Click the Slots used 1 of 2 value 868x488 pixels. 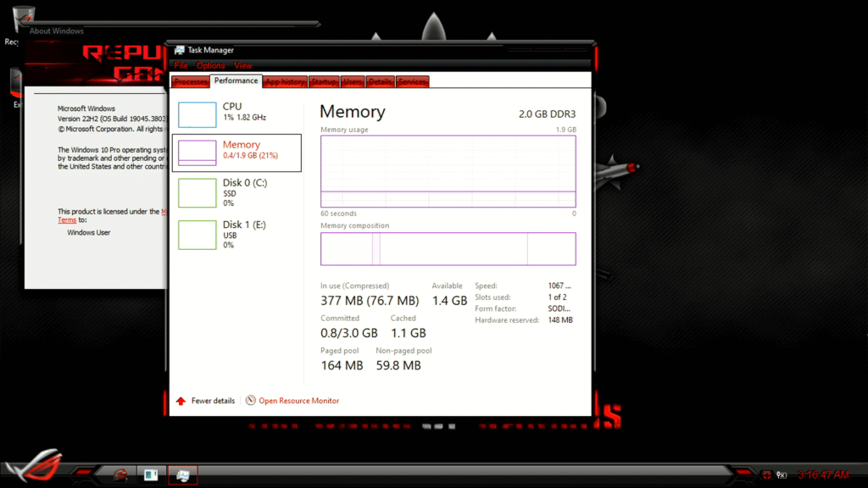[x=557, y=297]
